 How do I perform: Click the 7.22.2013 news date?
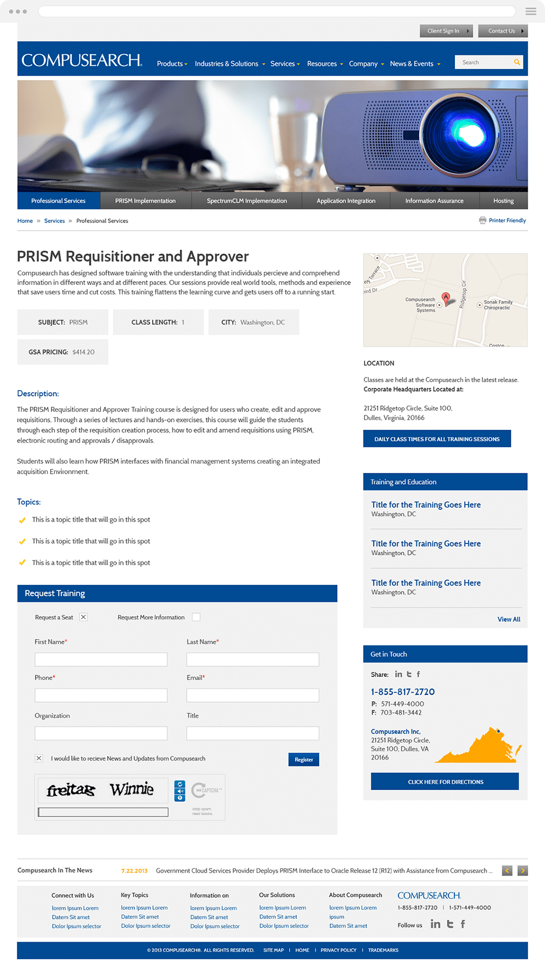pos(134,871)
